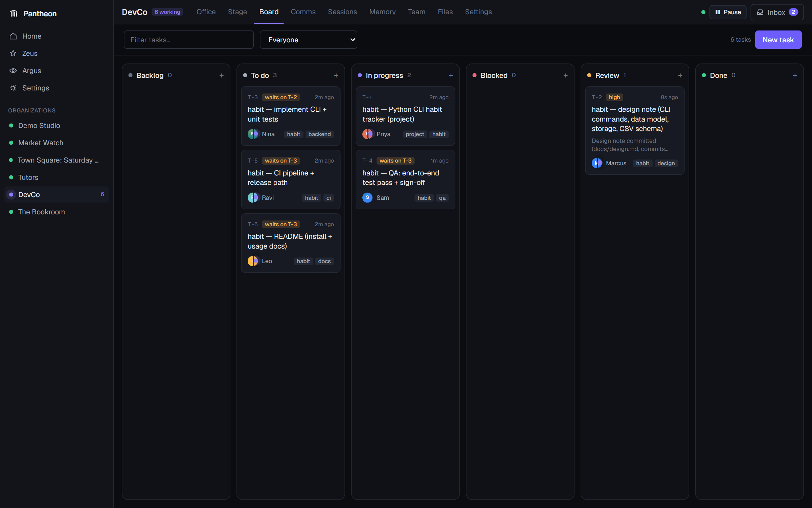Add a card to the To do column
Screen dimensions: 812x508
coord(336,75)
